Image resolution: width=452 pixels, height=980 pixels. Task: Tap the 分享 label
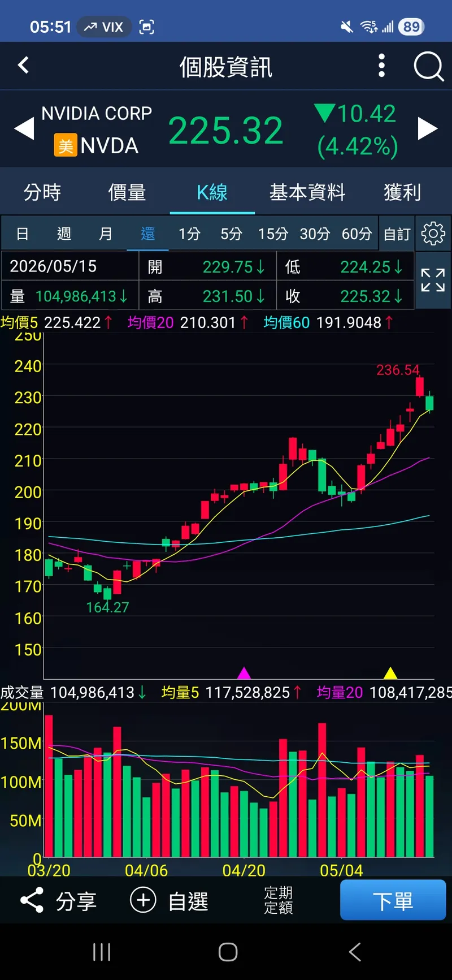(x=76, y=901)
